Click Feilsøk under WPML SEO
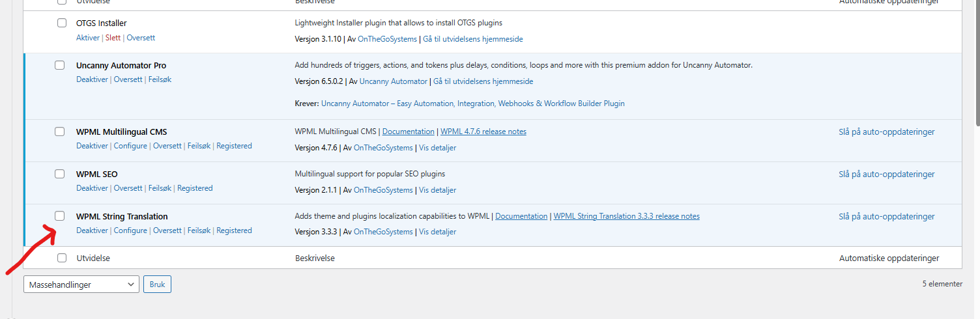980x319 pixels. 160,188
